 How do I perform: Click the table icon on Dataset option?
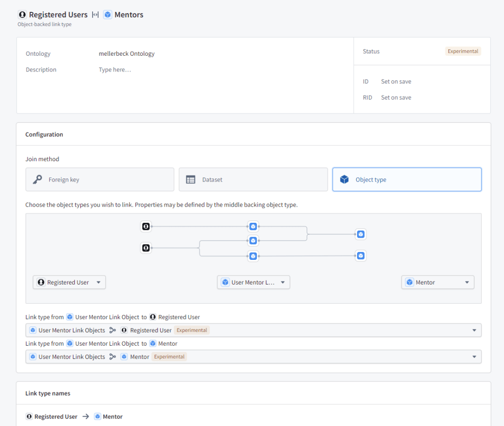pyautogui.click(x=191, y=179)
